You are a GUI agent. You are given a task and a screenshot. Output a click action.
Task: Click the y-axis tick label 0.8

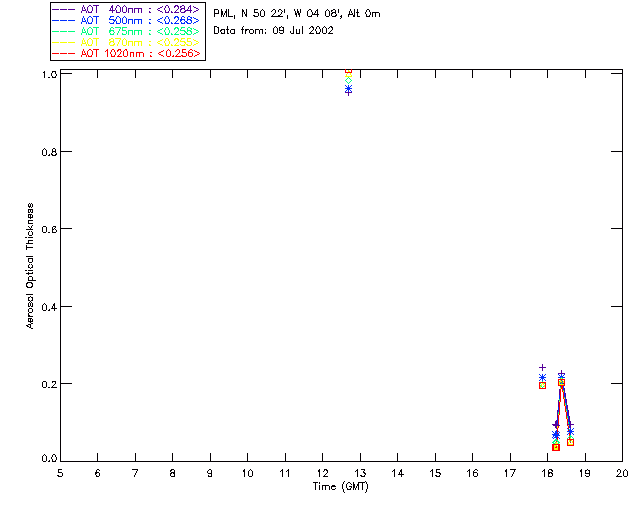49,152
